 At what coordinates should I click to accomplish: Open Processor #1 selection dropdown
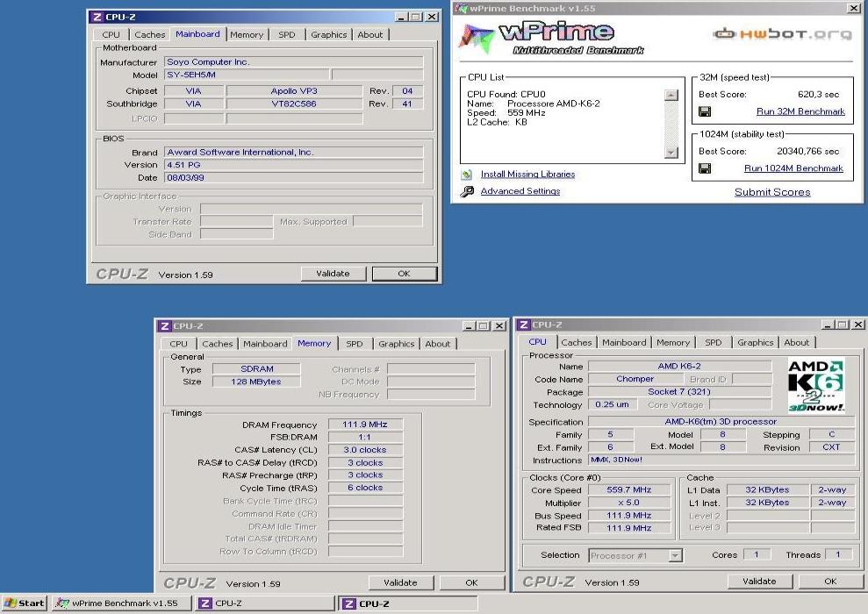coord(675,555)
